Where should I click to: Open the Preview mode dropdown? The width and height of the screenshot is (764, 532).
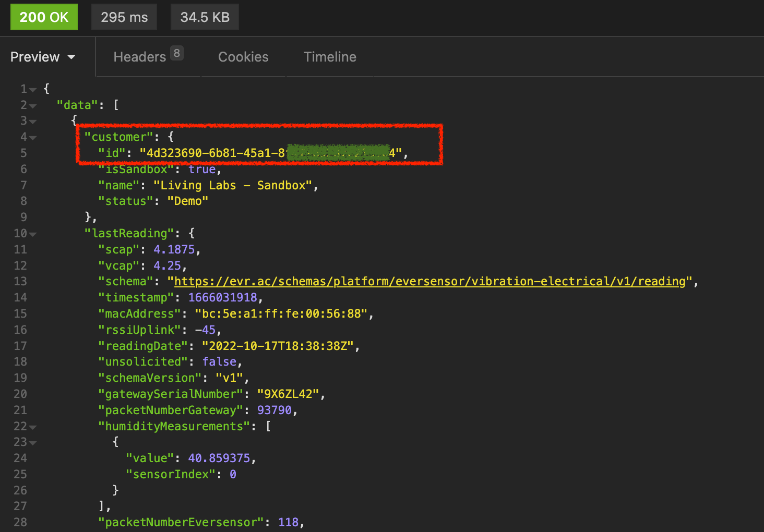coord(43,57)
